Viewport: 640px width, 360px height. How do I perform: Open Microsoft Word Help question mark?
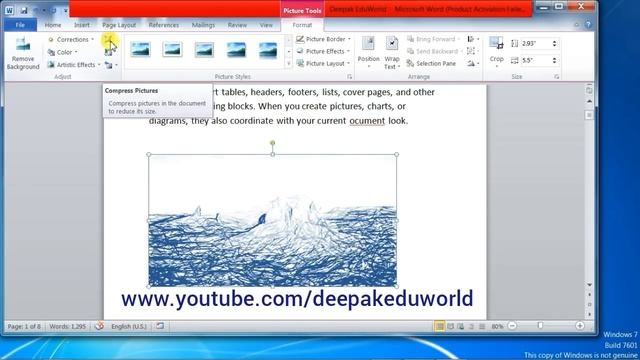pyautogui.click(x=588, y=24)
